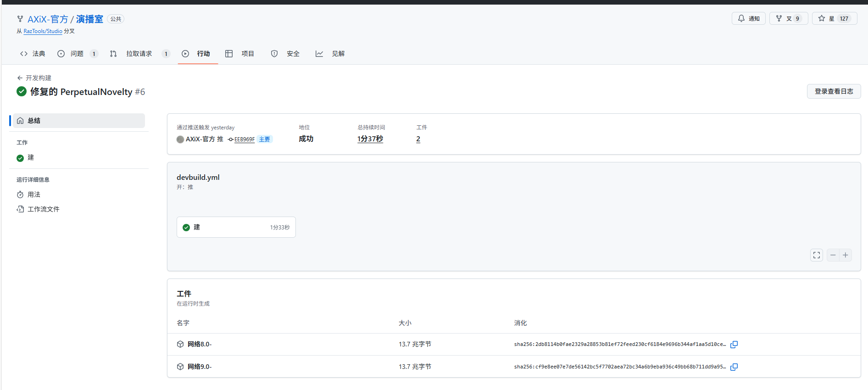Viewport: 868px width, 390px height.
Task: Open 工作流文件 in sidebar
Action: point(43,209)
